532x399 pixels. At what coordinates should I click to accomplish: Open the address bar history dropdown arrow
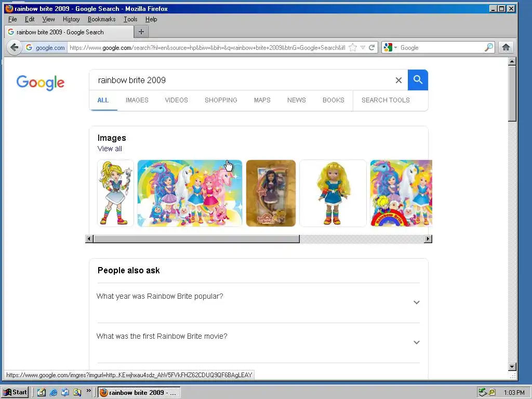[x=363, y=47]
